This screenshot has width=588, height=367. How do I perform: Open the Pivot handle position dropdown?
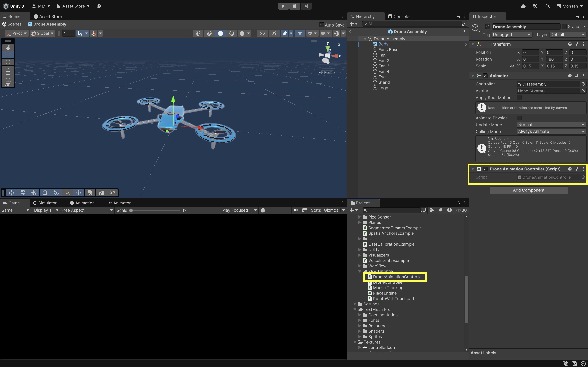coord(17,33)
